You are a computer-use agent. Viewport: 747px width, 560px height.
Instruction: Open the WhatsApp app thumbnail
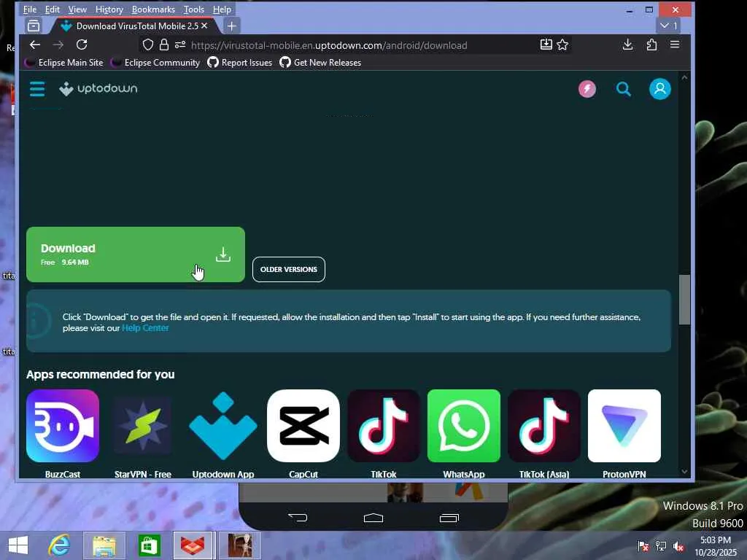pyautogui.click(x=464, y=426)
